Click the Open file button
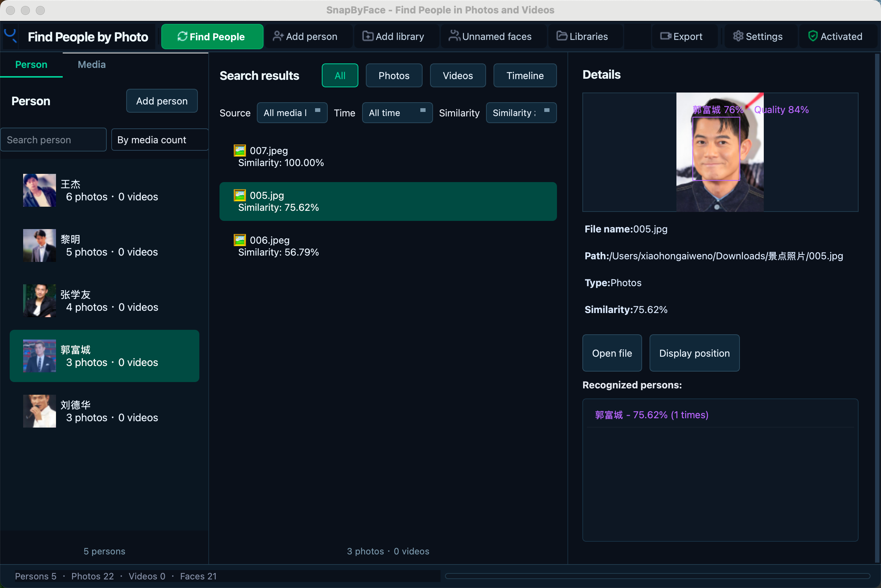881x588 pixels. pyautogui.click(x=612, y=353)
